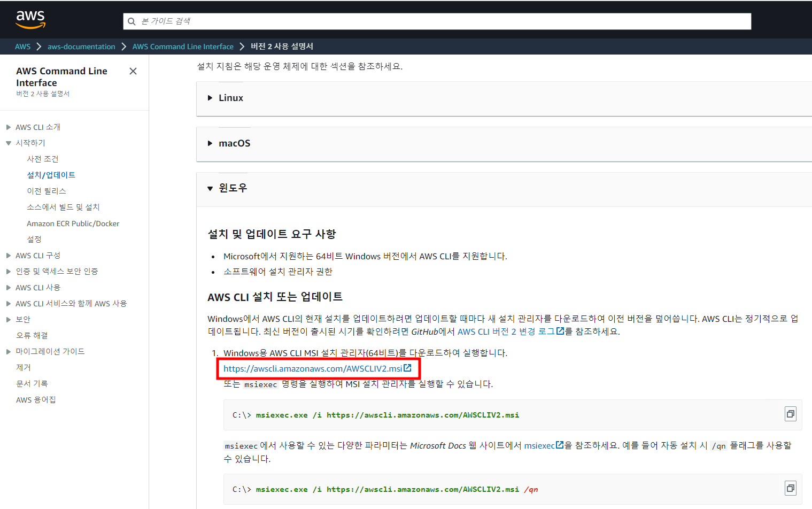Expand AWS CLI 소개 in sidebar
Viewport: 812px width, 509px height.
pyautogui.click(x=9, y=127)
